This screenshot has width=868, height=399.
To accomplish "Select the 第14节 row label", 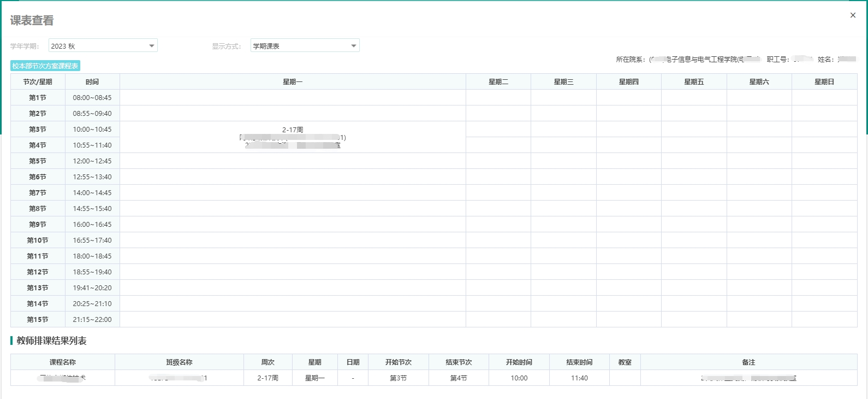I will 38,303.
